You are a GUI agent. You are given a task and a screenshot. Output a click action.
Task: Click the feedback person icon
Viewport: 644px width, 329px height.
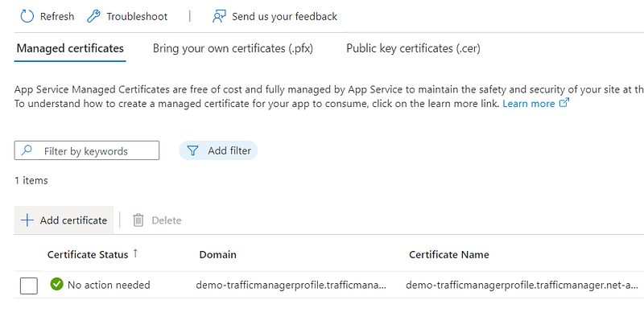(x=219, y=16)
